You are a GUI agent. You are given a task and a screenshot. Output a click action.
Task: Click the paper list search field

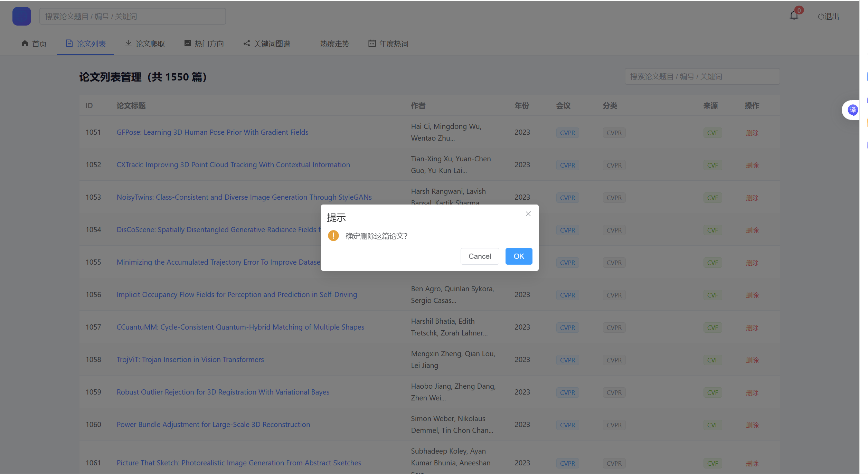[x=702, y=76]
